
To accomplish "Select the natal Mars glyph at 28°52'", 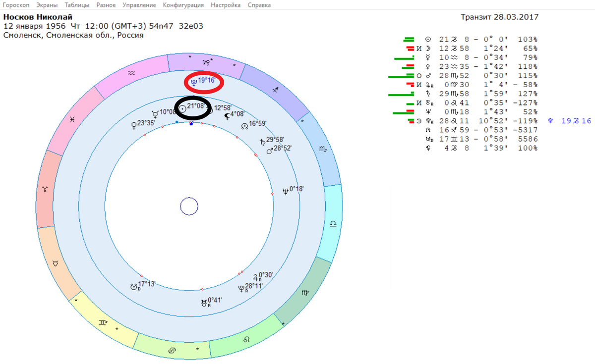I will coord(269,151).
